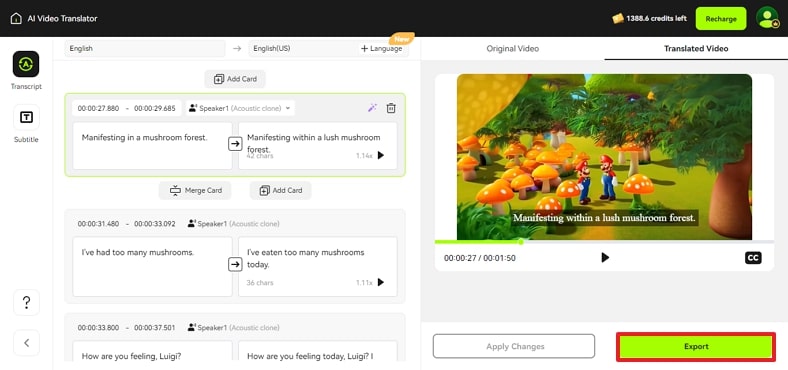
Task: Click speaker icon in the 00:00:31.480 card
Action: (x=191, y=224)
